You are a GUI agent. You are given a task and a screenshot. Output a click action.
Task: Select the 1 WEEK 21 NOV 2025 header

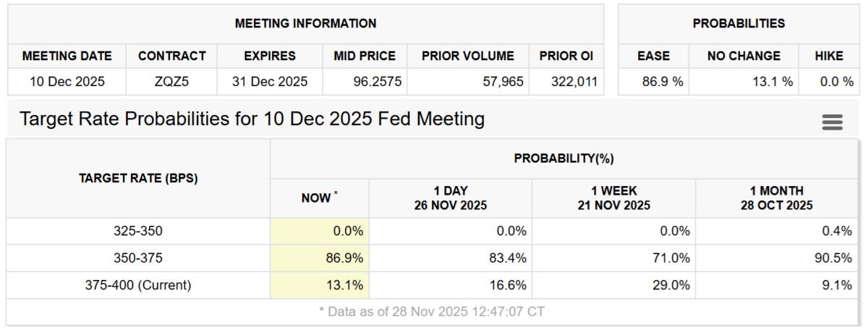tap(613, 198)
